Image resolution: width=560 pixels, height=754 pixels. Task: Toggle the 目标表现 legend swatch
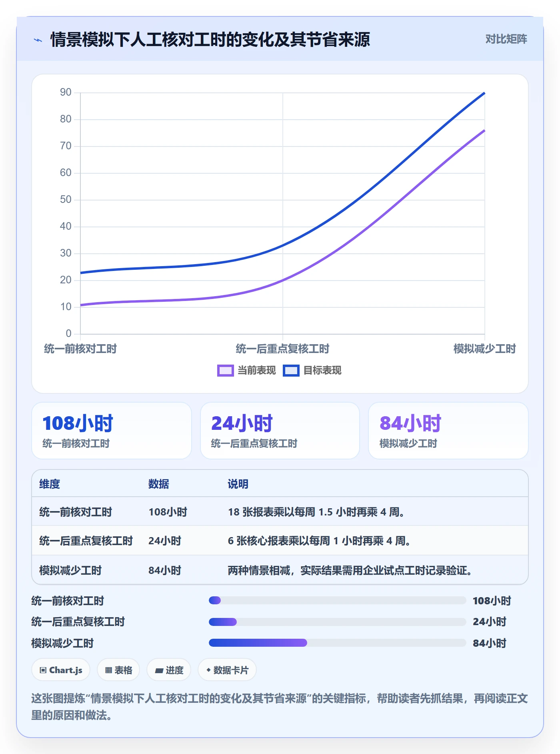[291, 371]
